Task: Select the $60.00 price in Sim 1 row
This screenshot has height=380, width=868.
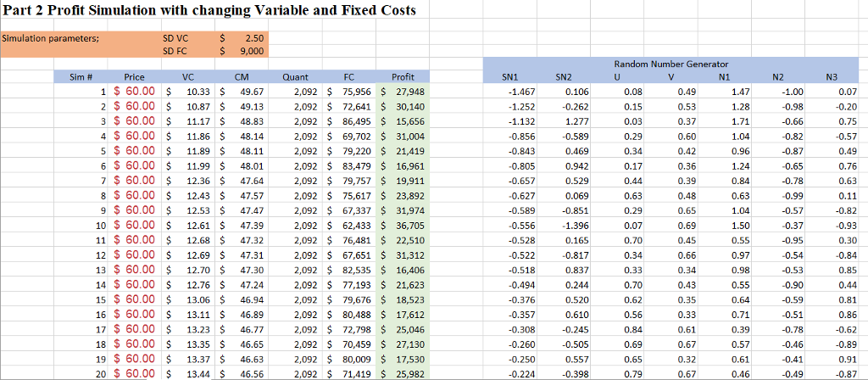Action: pyautogui.click(x=135, y=91)
